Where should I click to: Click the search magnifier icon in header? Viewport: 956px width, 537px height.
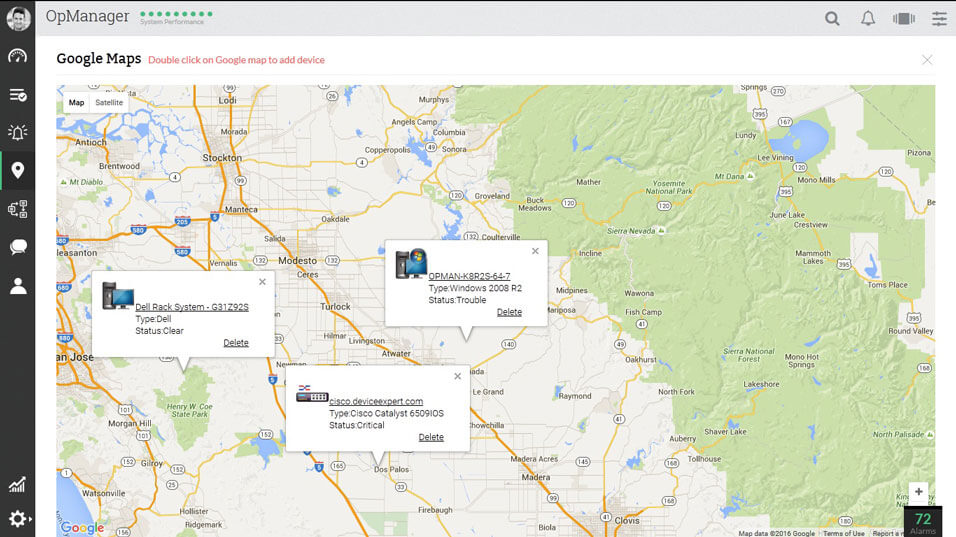pos(832,18)
